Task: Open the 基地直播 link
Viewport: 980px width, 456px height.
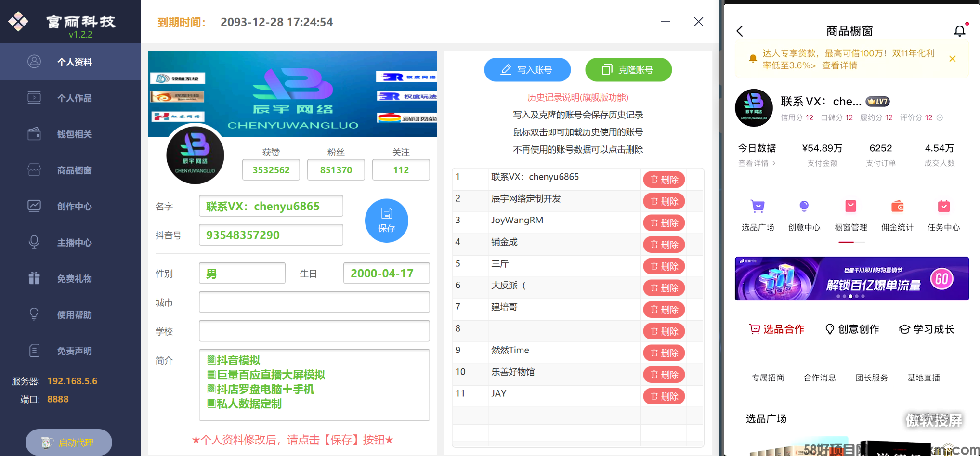Action: (924, 378)
